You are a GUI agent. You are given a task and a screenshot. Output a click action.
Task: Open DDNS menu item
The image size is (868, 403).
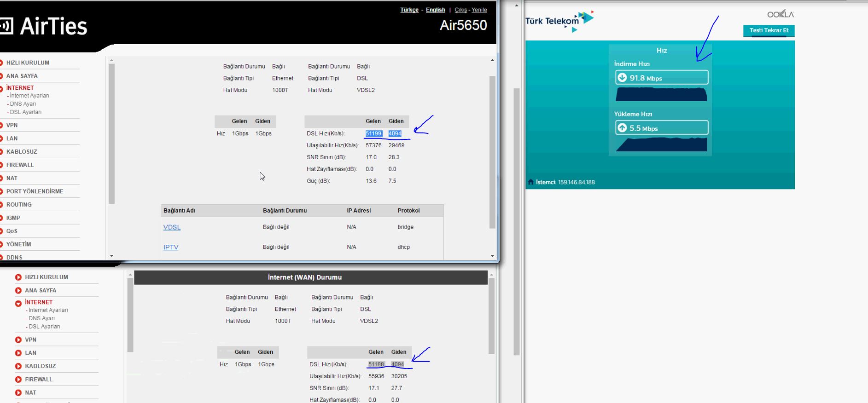14,258
